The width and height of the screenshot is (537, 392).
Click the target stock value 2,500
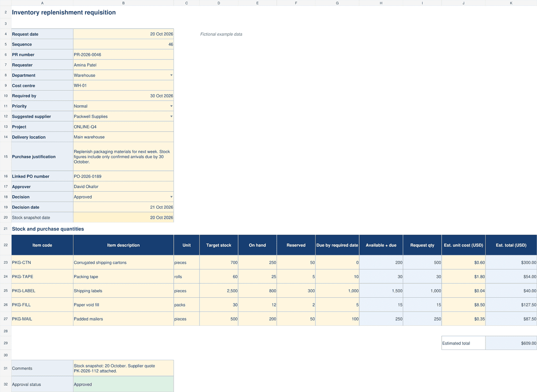click(x=219, y=291)
